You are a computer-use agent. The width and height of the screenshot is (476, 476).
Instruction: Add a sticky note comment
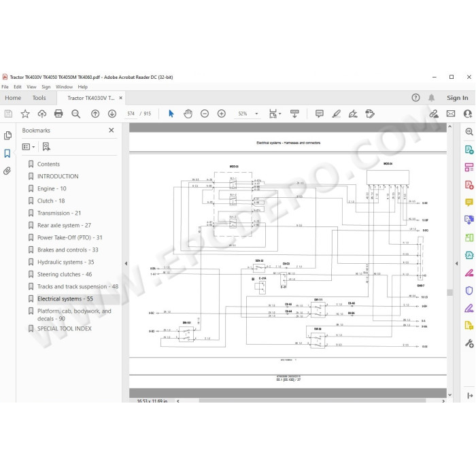tap(320, 114)
